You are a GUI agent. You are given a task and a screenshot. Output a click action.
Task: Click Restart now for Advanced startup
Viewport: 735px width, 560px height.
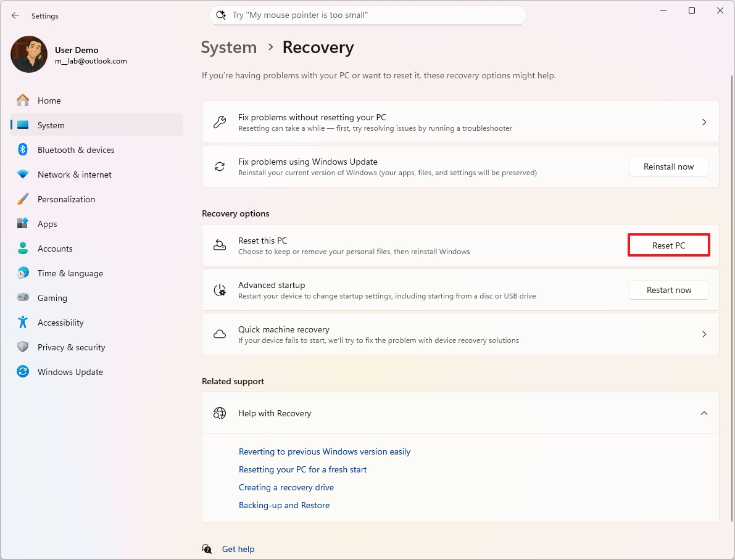point(668,290)
